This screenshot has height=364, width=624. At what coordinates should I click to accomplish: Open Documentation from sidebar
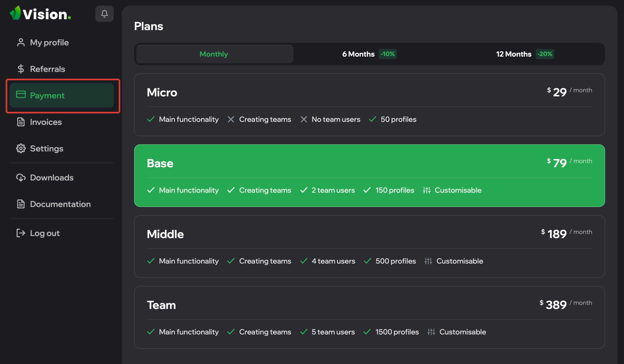pyautogui.click(x=61, y=204)
